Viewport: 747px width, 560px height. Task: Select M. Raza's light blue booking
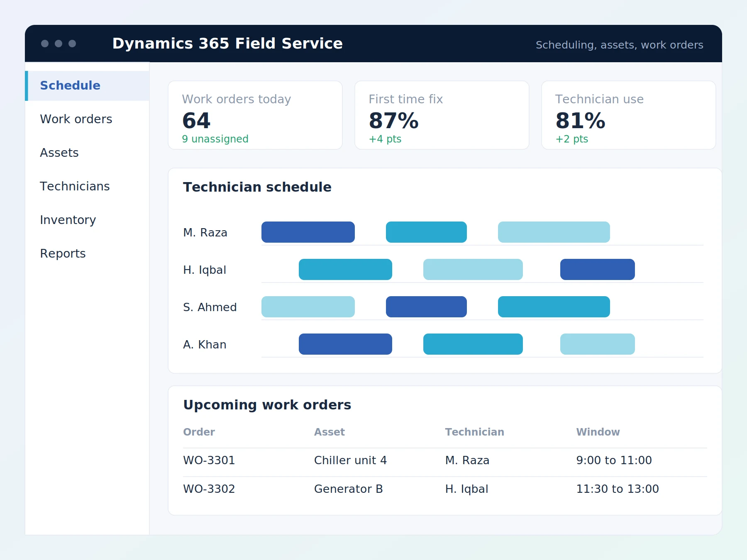point(554,232)
